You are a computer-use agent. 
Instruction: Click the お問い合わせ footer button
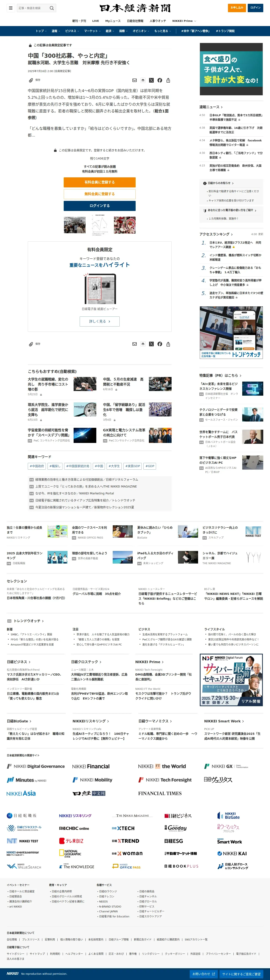tap(204, 974)
